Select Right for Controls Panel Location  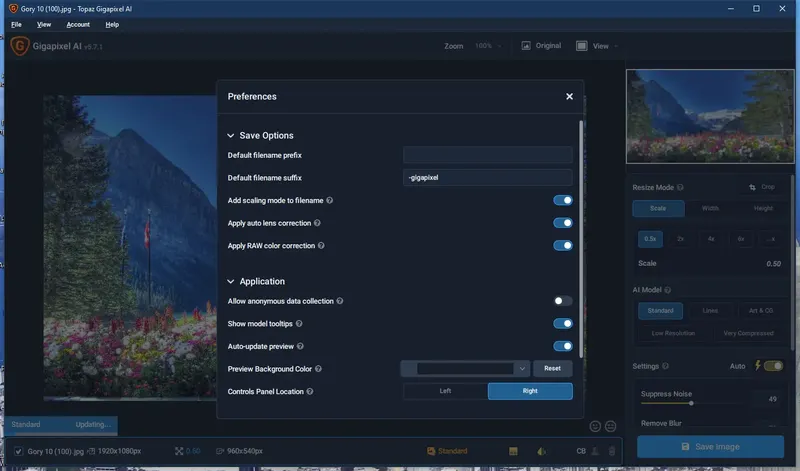530,391
